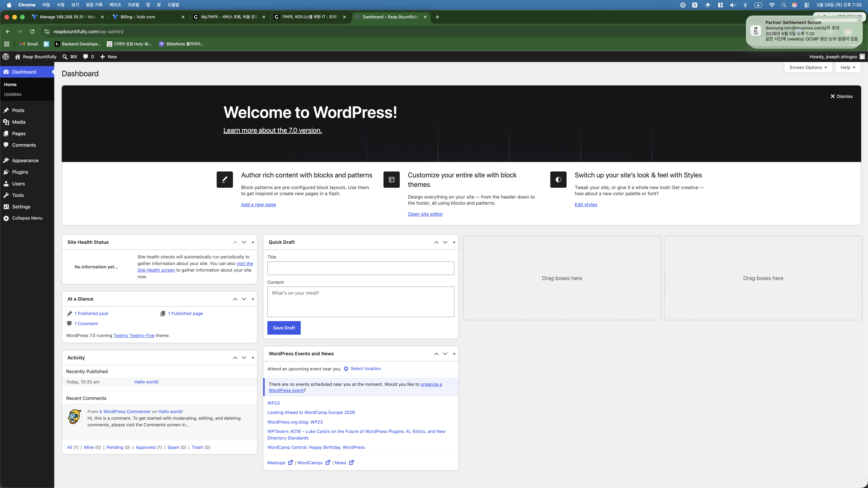Image resolution: width=868 pixels, height=488 pixels.
Task: Click the WordPress logo in admin bar
Action: tap(6, 57)
